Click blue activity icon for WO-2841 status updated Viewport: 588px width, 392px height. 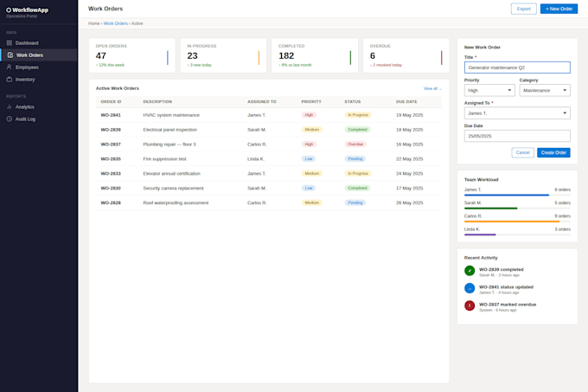point(470,288)
